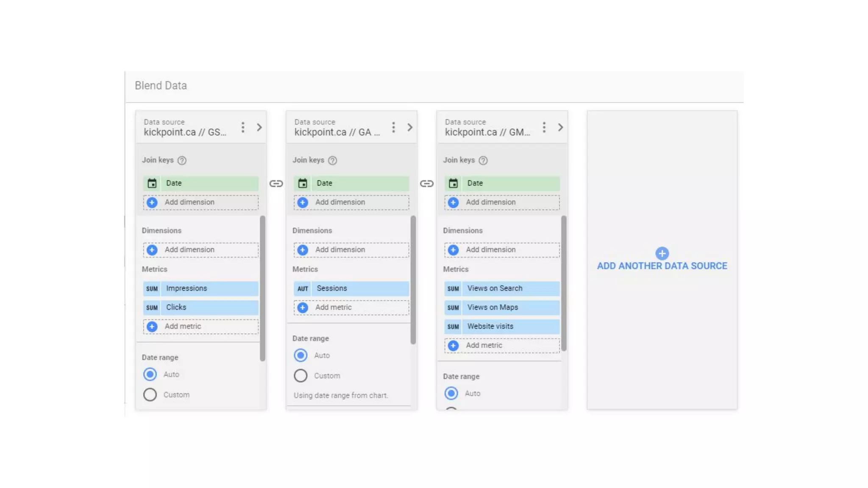Image resolution: width=868 pixels, height=488 pixels.
Task: Click Add metric in the second panel
Action: (x=333, y=308)
